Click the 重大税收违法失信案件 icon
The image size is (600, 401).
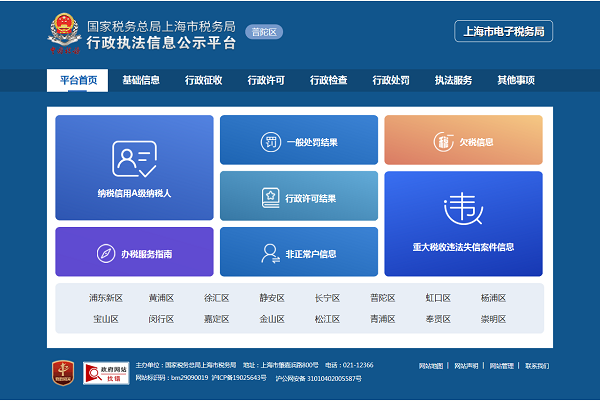coord(463,208)
